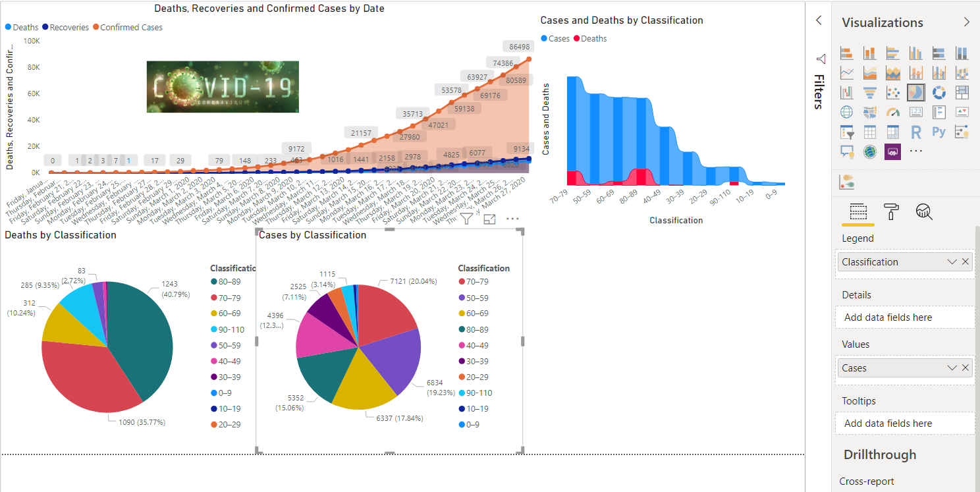Select the Python visual
Screen dimensions: 980x492
(x=939, y=132)
